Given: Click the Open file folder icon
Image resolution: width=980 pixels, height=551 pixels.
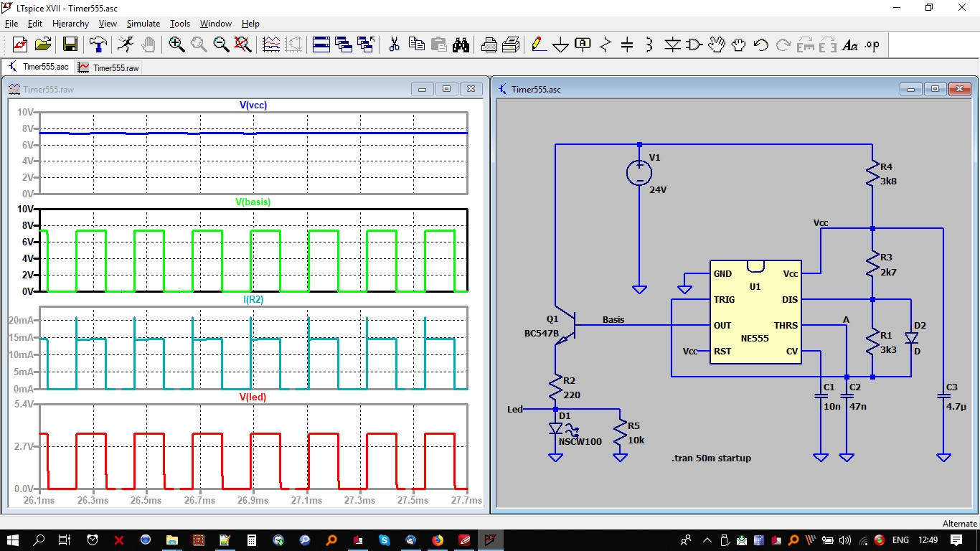Looking at the screenshot, I should tap(43, 44).
